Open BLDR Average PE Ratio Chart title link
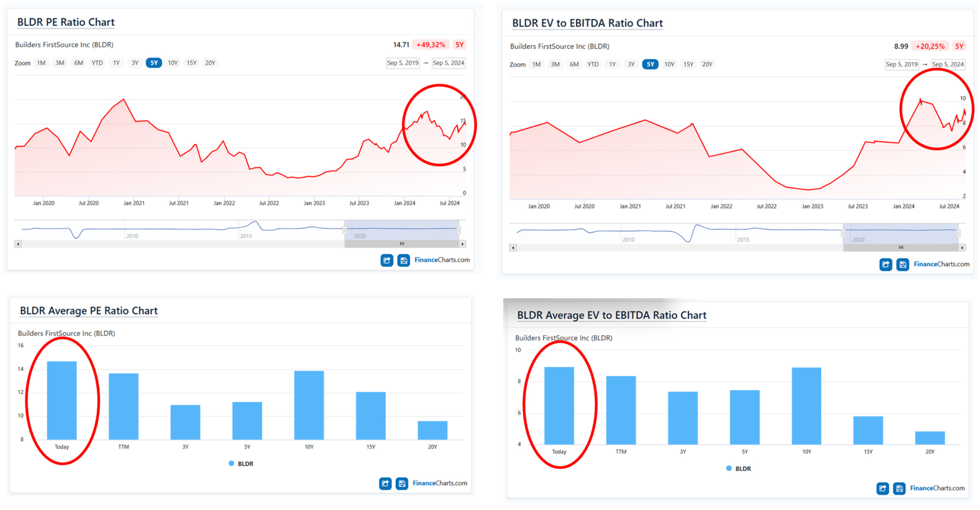The height and width of the screenshot is (510, 980). point(89,311)
